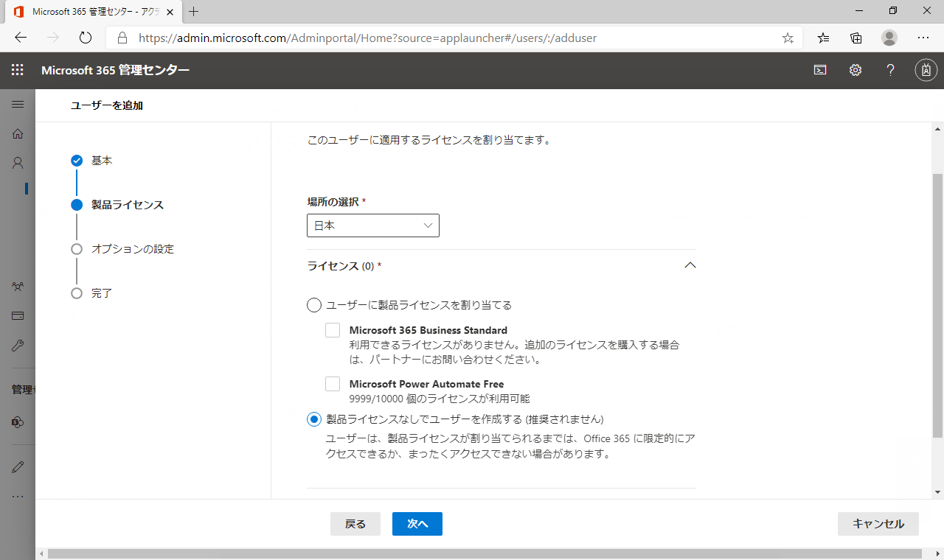Open the Billing card icon in the sidebar
Screen dimensions: 944x560
[18, 315]
